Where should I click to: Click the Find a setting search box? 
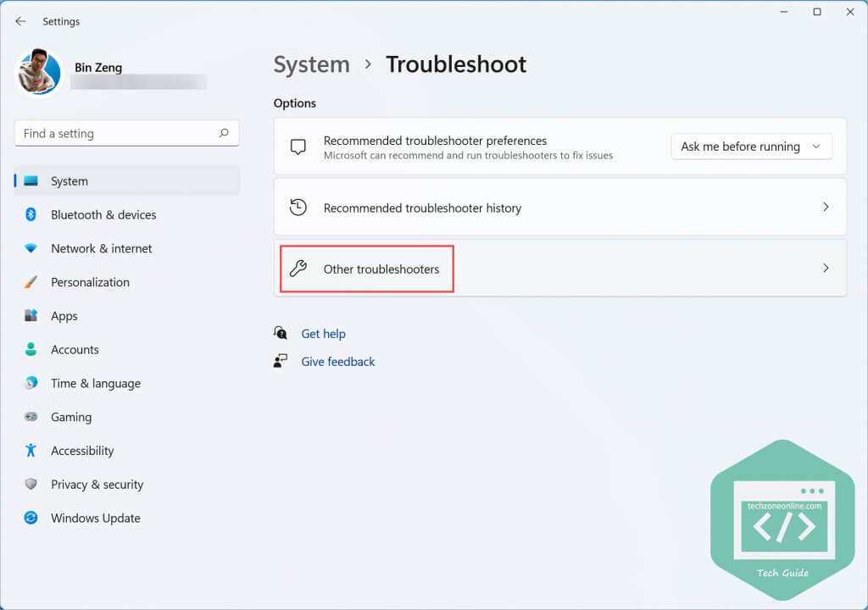click(126, 133)
